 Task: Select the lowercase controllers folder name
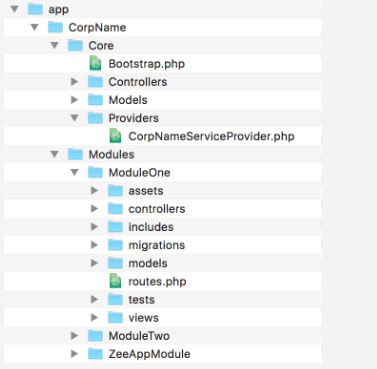point(157,209)
